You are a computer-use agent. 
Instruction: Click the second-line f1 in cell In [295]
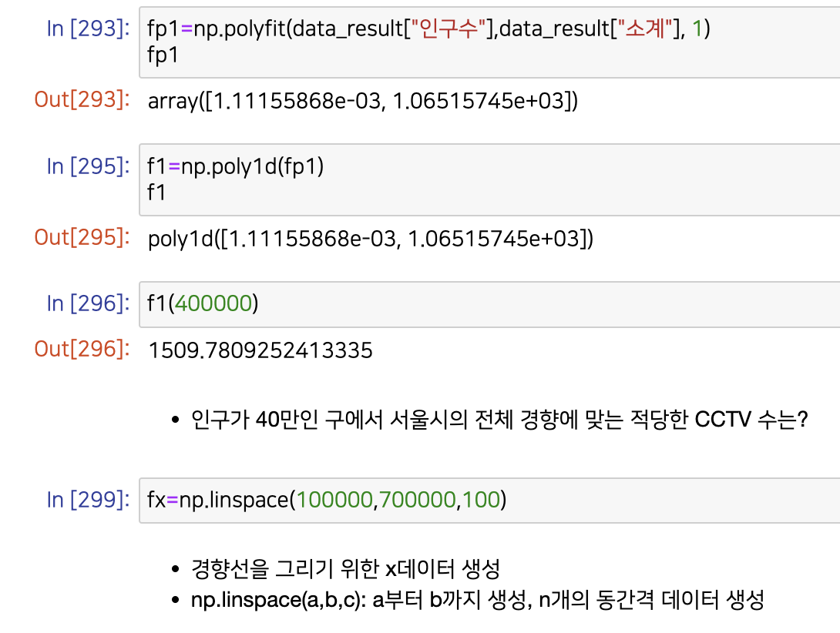coord(156,193)
